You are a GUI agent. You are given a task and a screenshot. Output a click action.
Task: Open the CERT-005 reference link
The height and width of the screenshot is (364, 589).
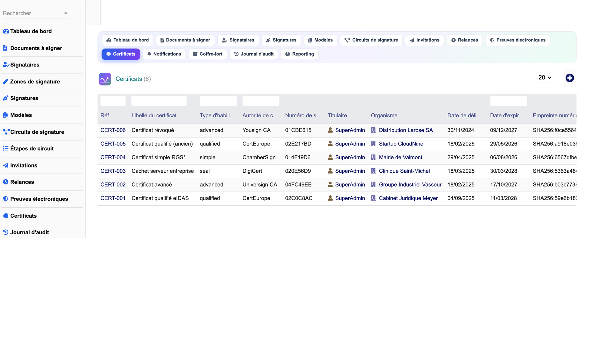click(x=113, y=144)
